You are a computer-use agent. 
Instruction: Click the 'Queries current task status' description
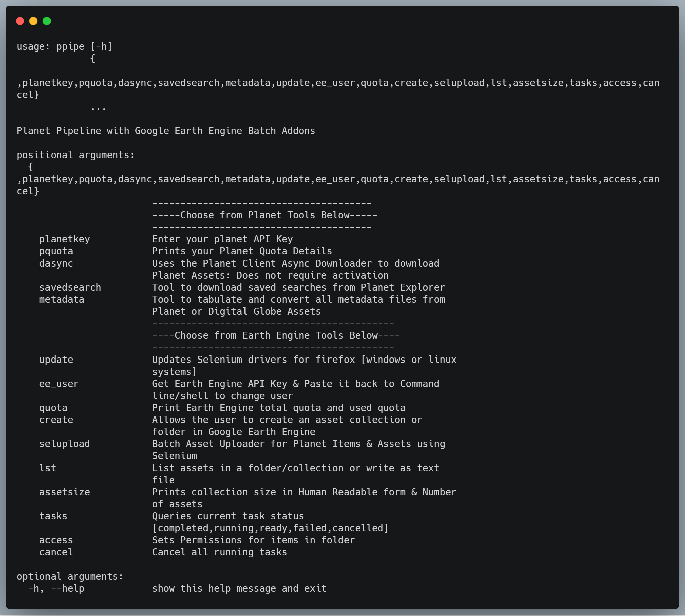[227, 516]
